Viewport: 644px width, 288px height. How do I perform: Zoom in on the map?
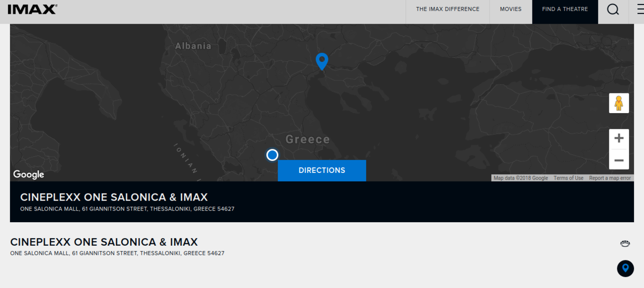click(x=619, y=139)
